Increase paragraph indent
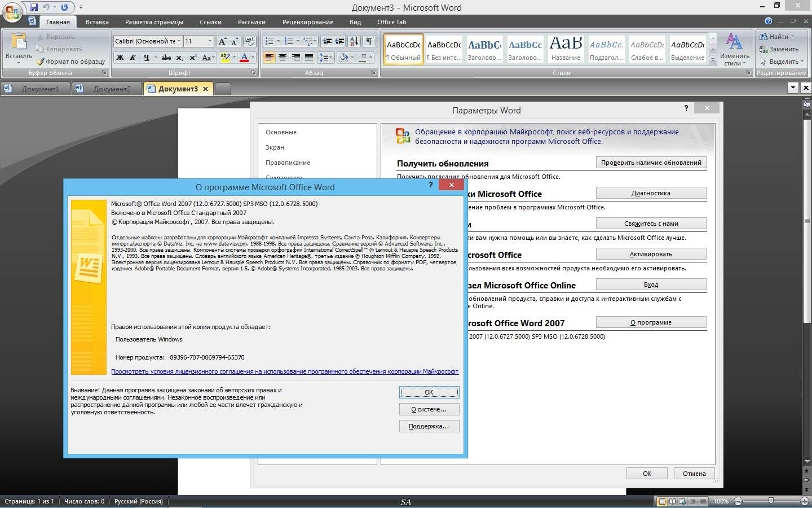This screenshot has height=508, width=812. [x=340, y=41]
